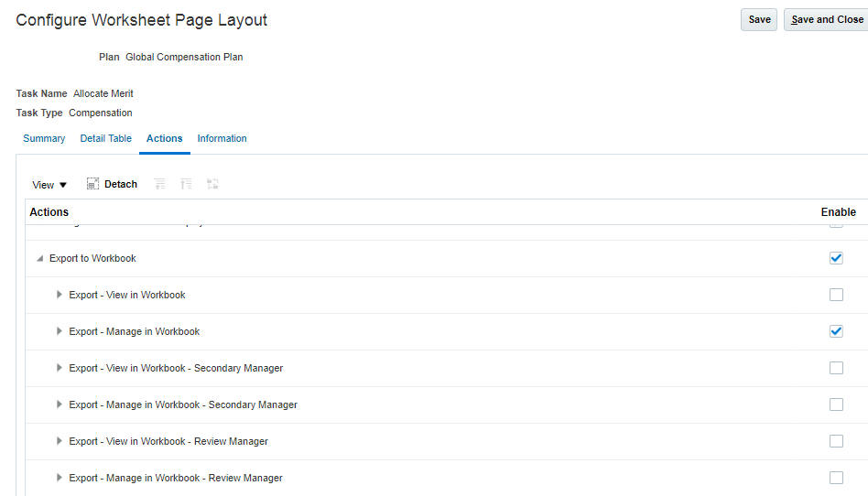Click the Detach table icon
This screenshot has height=496, width=868.
92,184
